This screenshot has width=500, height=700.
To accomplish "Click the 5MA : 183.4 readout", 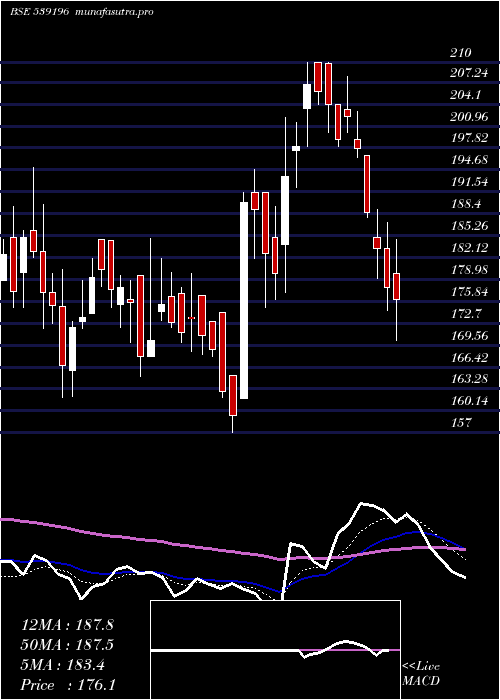I will (x=62, y=665).
